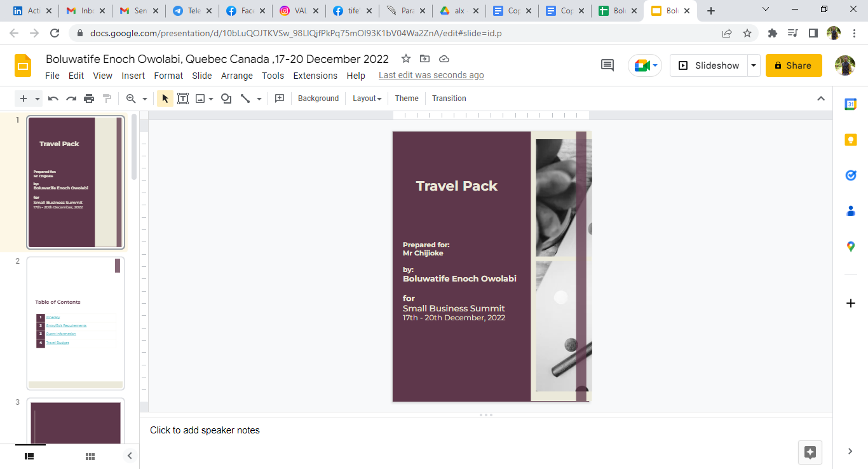Open the Layout dropdown
This screenshot has width=868, height=469.
pyautogui.click(x=367, y=99)
